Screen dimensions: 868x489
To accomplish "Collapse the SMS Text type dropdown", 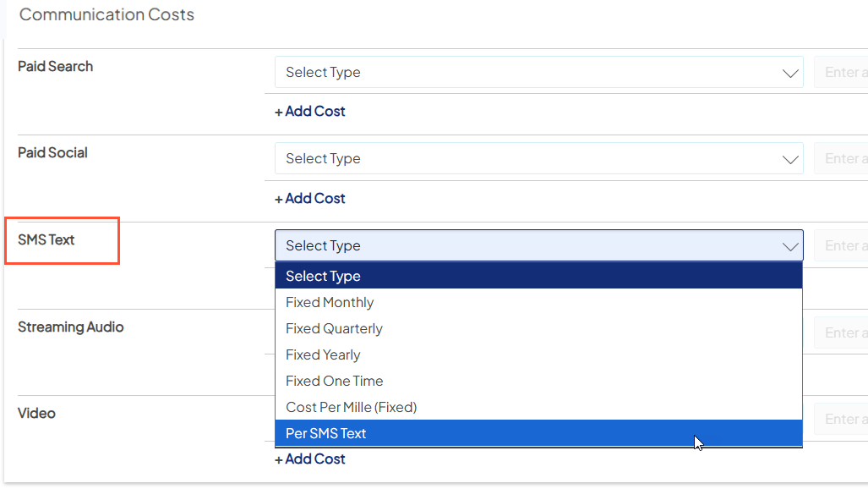I will [x=538, y=244].
